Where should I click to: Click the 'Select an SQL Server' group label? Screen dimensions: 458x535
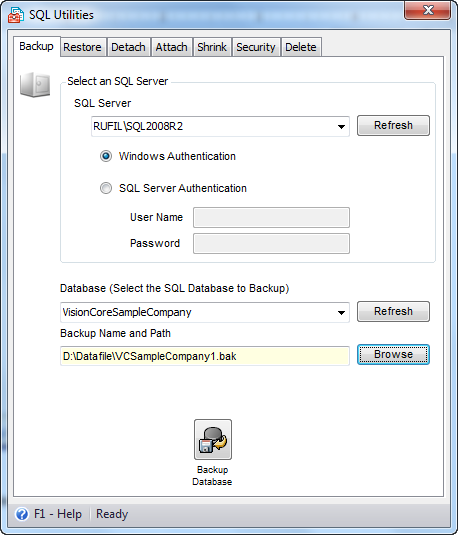click(x=118, y=81)
